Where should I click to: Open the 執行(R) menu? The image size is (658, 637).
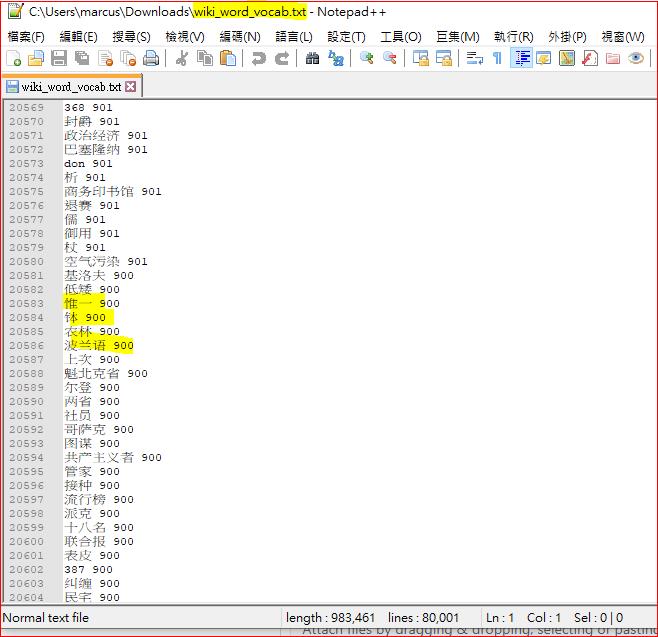tap(514, 37)
